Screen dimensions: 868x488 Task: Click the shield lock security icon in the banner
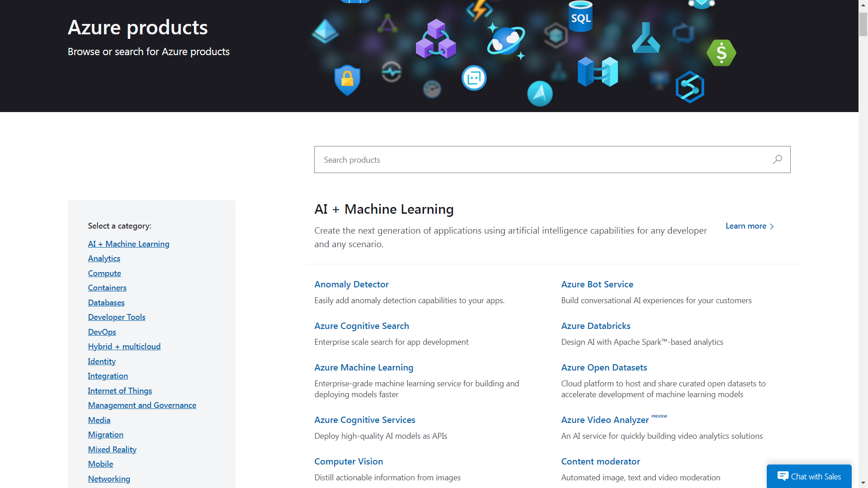pos(347,80)
